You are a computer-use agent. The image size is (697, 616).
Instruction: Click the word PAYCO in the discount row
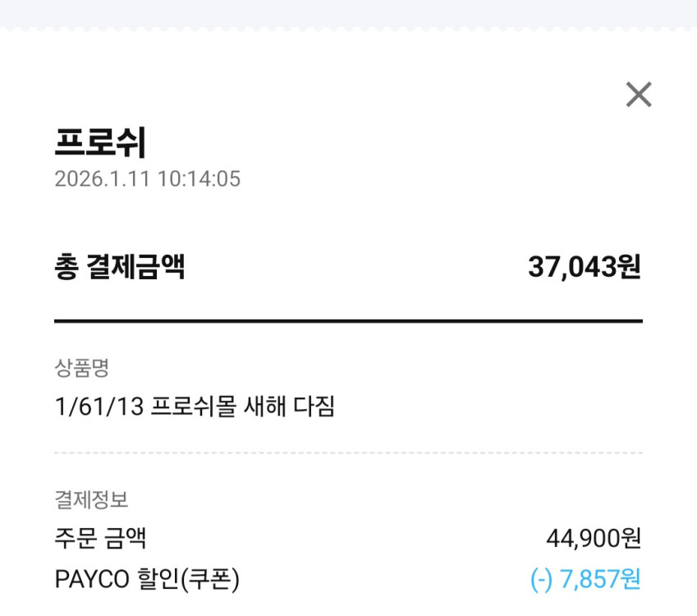92,579
